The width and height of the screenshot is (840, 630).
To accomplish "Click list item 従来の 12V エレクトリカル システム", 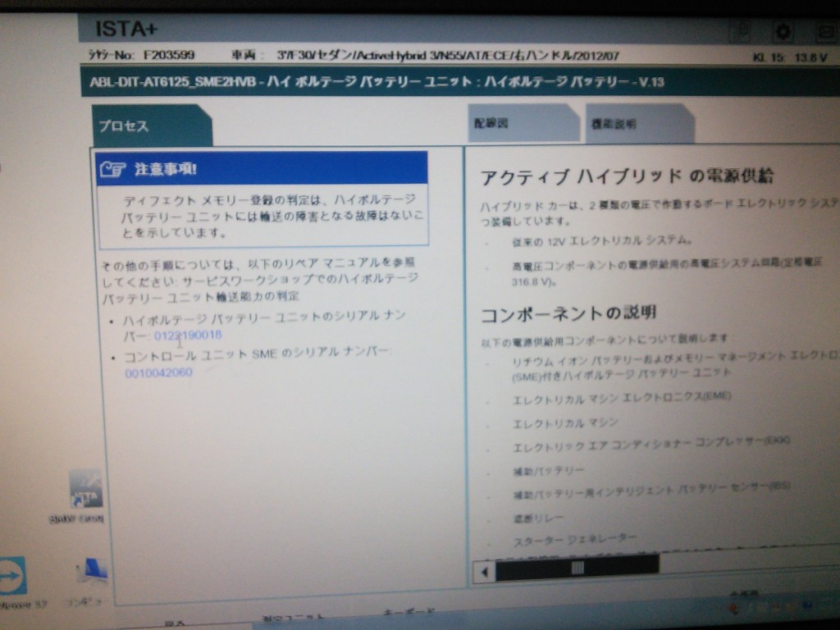I will coord(601,241).
